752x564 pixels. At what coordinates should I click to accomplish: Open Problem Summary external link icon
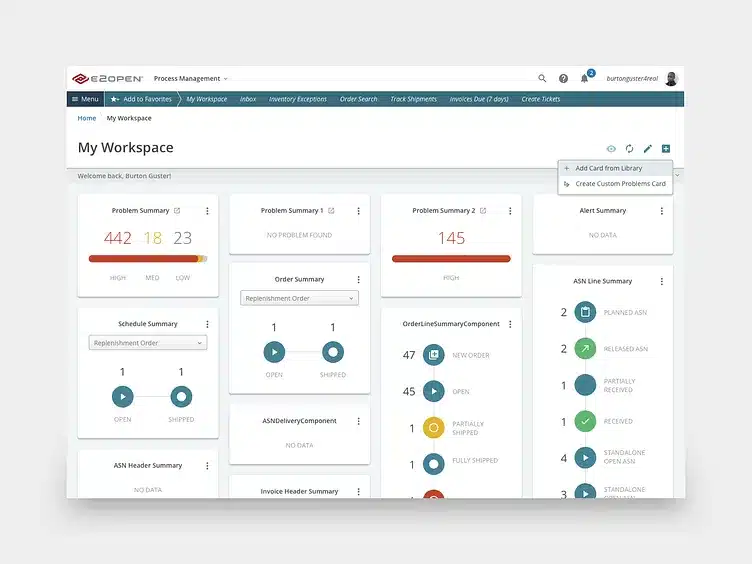click(177, 211)
